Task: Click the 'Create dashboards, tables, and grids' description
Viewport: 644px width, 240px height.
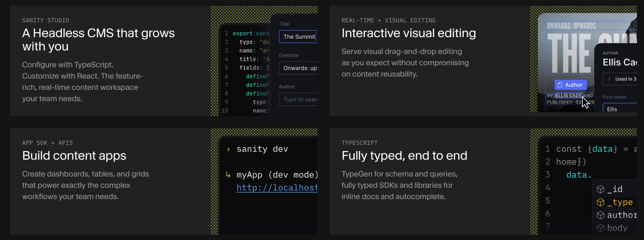Action: click(x=85, y=185)
